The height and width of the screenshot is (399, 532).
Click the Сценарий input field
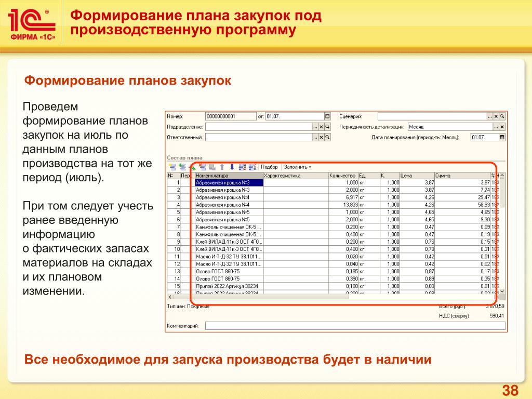433,116
